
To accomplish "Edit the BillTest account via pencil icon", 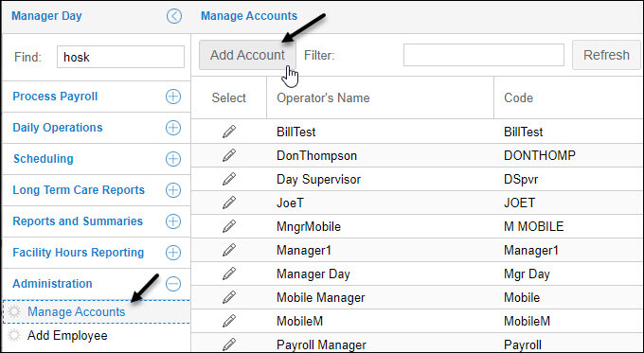I will click(229, 132).
